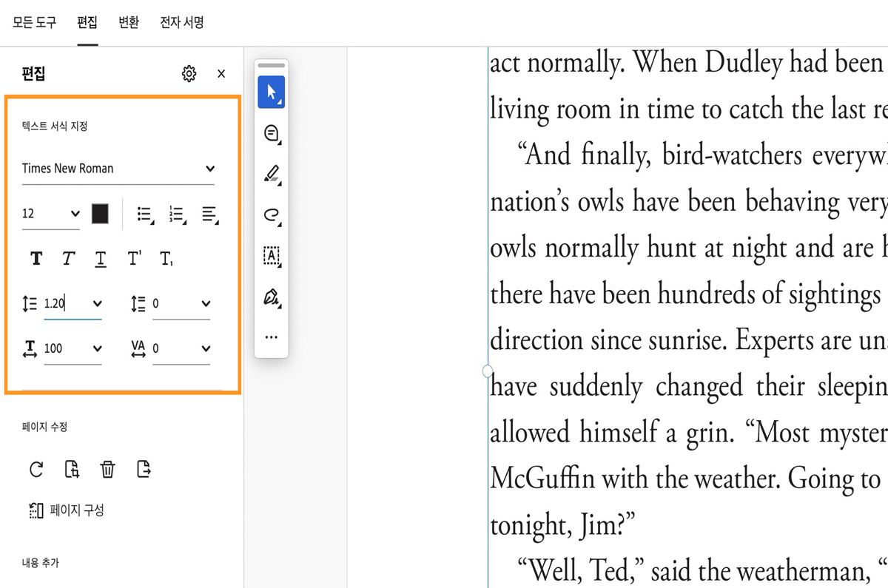Expand character spacing dropdown
Screen dimensions: 888x588
[x=206, y=348]
